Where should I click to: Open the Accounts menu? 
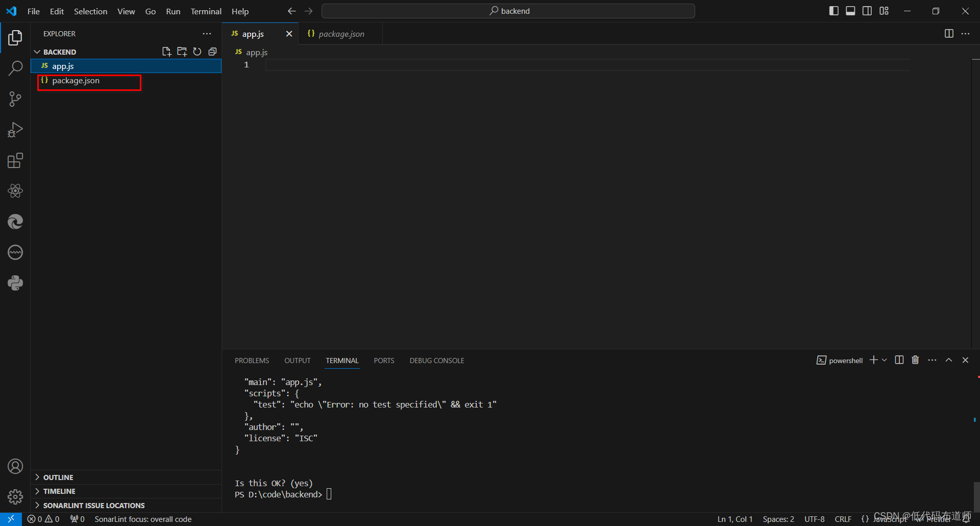click(15, 466)
